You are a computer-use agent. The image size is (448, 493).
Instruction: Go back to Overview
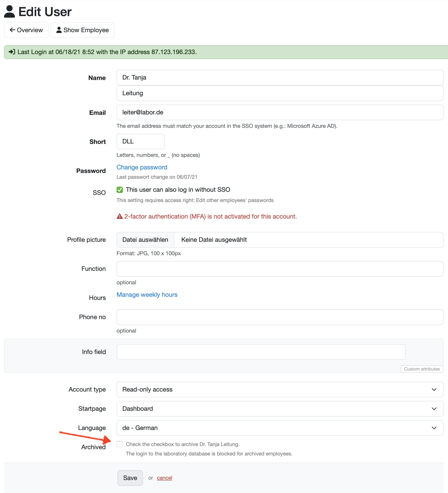(x=26, y=30)
